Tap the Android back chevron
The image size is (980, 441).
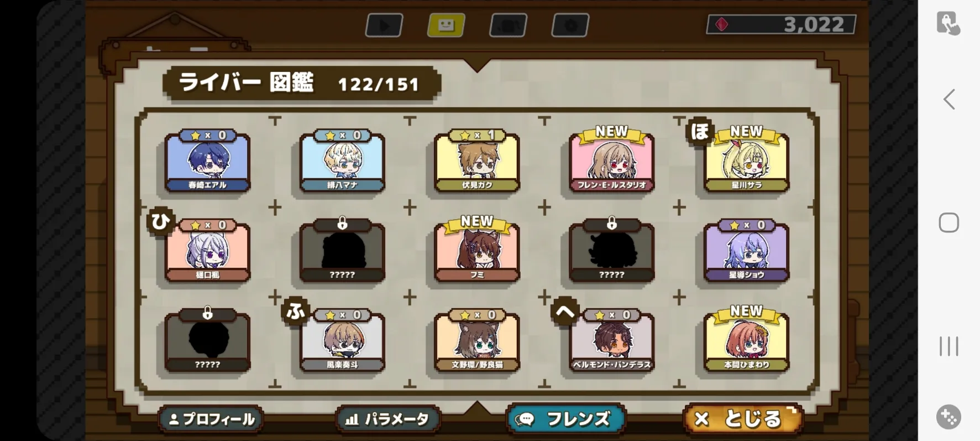[x=949, y=100]
